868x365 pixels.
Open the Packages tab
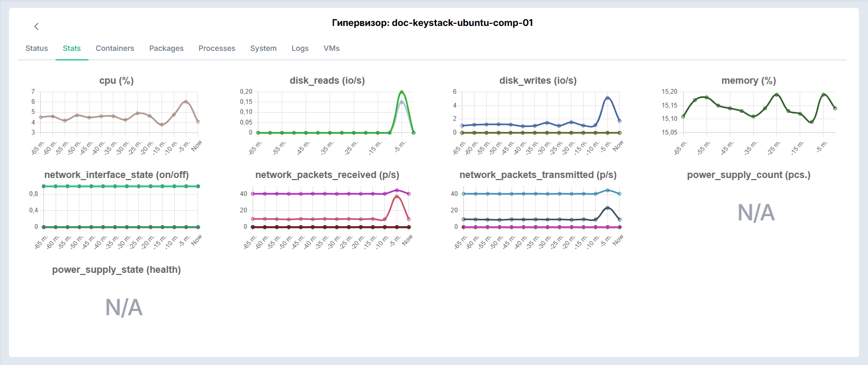(x=166, y=48)
